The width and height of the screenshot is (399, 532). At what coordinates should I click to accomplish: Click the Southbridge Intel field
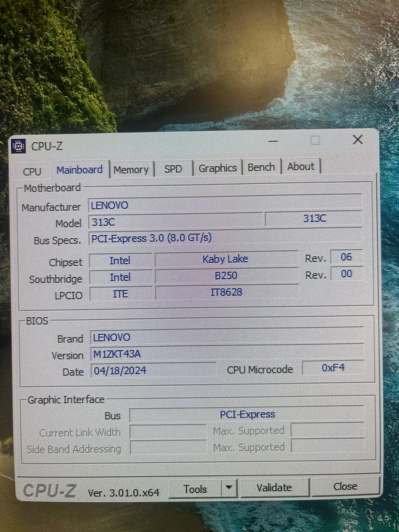pos(120,277)
